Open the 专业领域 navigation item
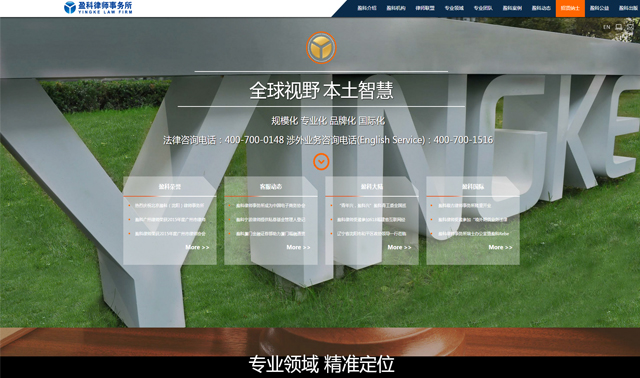The height and width of the screenshot is (378, 640). (454, 8)
